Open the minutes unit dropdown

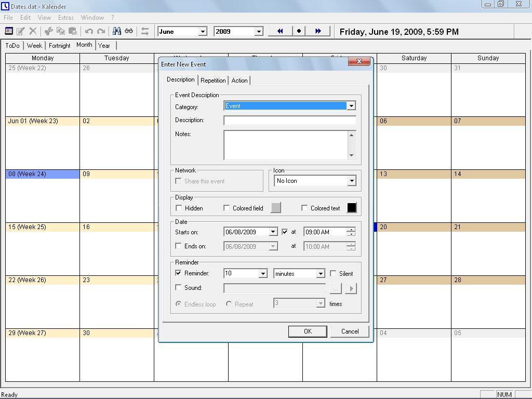pyautogui.click(x=320, y=273)
